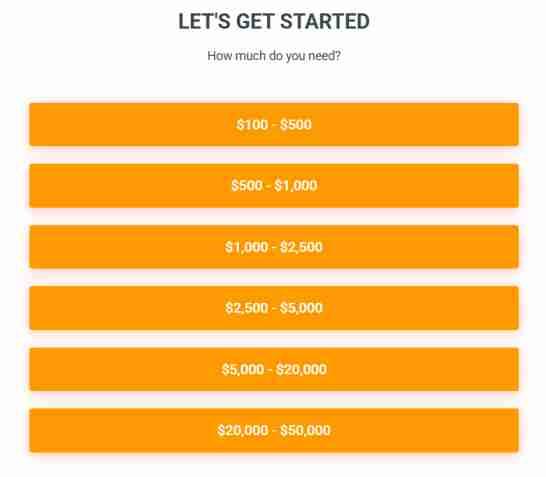
Task: Request between five hundred and one thousand dollars
Action: (x=274, y=186)
